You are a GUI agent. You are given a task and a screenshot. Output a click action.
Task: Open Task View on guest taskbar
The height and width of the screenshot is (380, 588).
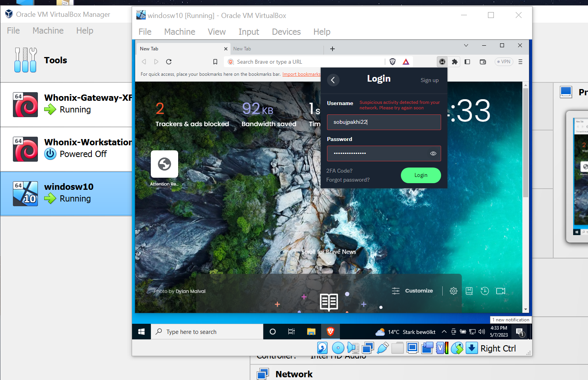pyautogui.click(x=291, y=332)
